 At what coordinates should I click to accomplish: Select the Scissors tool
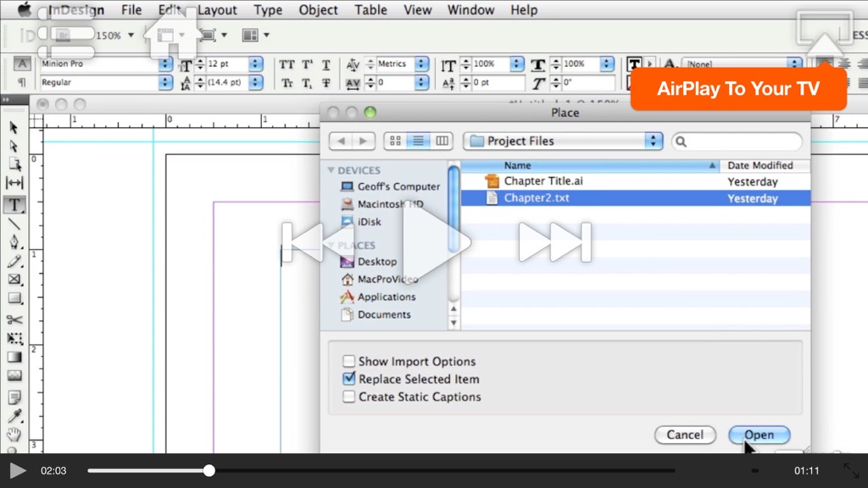coord(14,319)
